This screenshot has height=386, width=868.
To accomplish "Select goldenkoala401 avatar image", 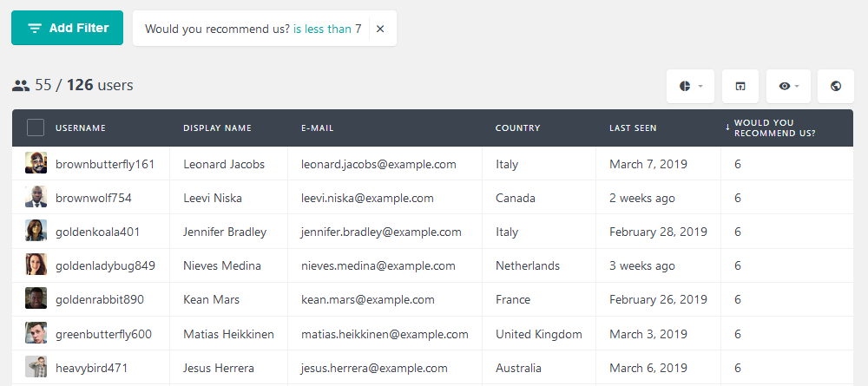I will click(x=36, y=231).
